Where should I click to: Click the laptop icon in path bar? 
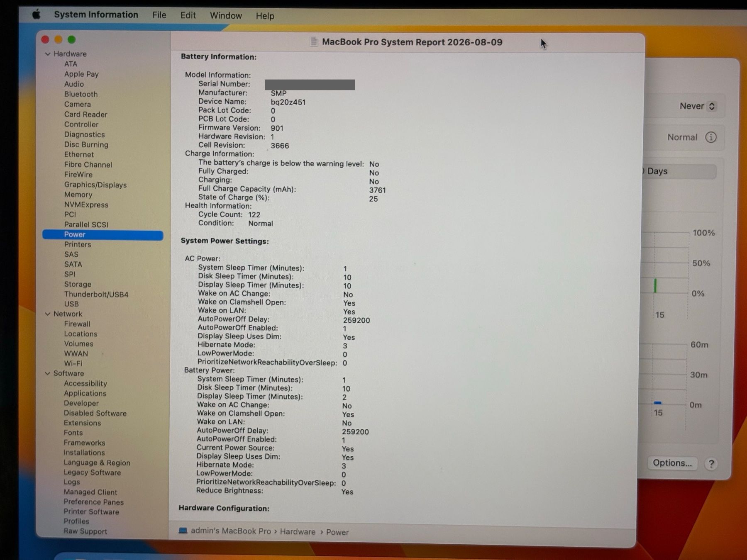(x=183, y=531)
